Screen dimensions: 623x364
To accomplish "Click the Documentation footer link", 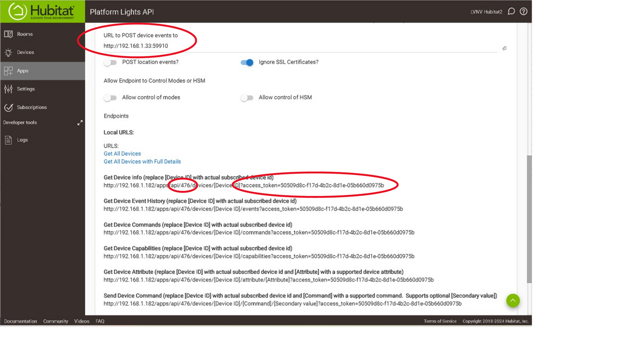I will coord(20,321).
